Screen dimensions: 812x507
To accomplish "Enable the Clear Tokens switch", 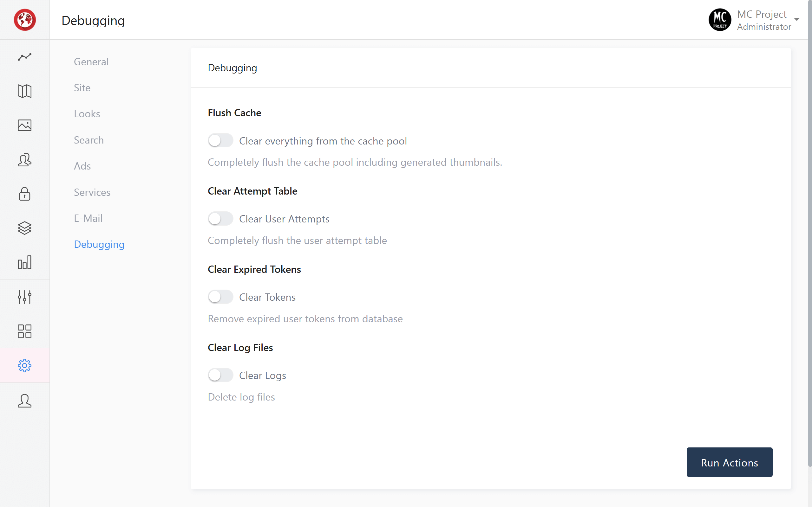I will click(220, 296).
